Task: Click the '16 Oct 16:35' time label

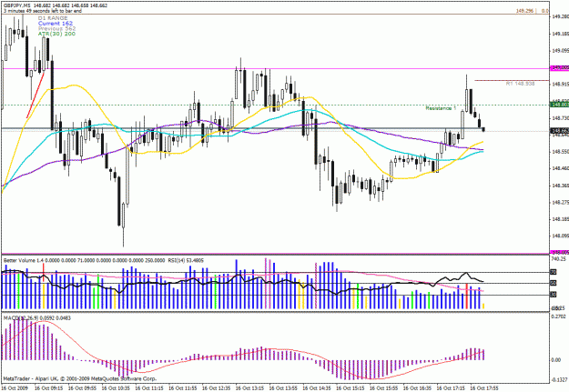Action: (x=417, y=388)
